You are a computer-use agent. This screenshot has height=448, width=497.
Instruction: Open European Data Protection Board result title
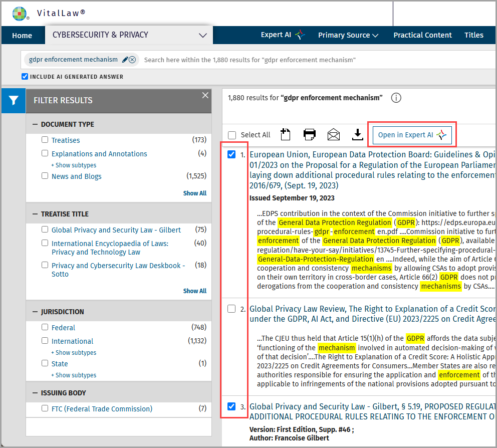(372, 170)
